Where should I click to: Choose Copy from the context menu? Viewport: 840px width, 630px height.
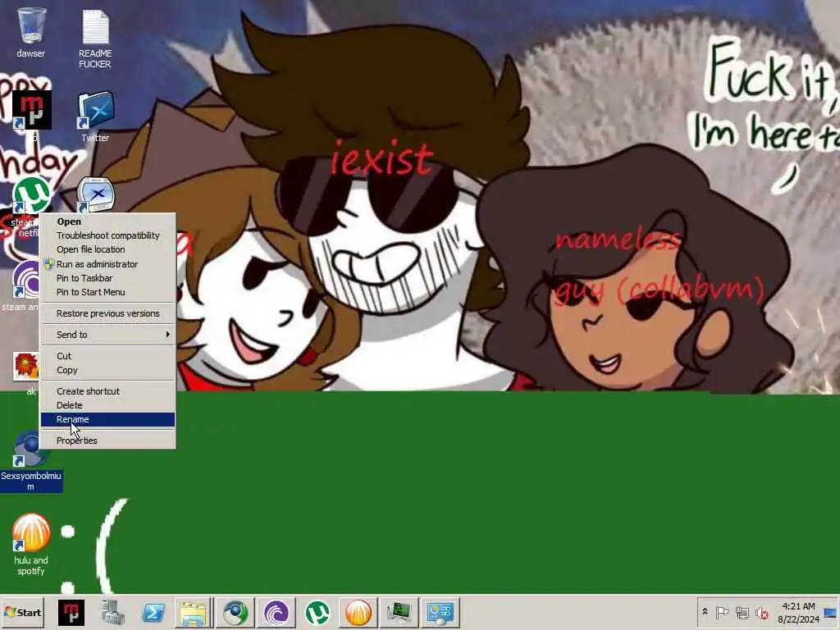pyautogui.click(x=108, y=370)
